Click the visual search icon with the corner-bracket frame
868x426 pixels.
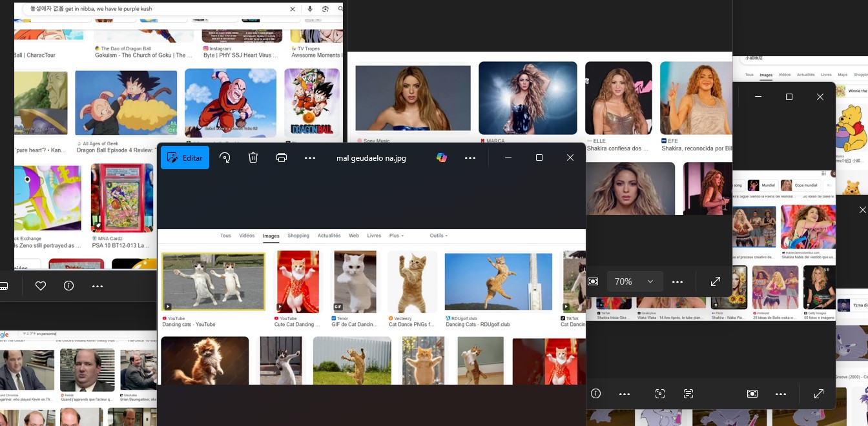[x=660, y=394]
